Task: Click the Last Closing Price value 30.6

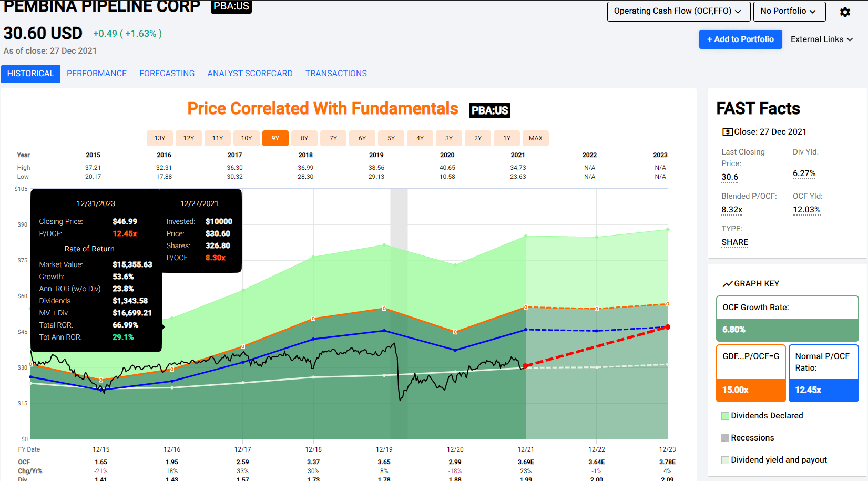Action: tap(730, 177)
